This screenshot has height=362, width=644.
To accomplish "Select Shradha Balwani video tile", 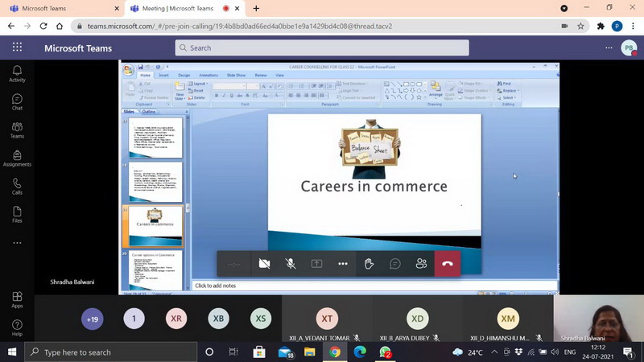I will click(x=598, y=319).
